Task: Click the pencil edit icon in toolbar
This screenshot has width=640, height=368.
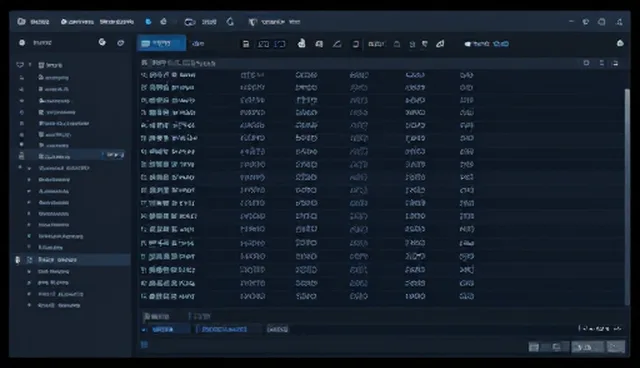Action: click(337, 44)
